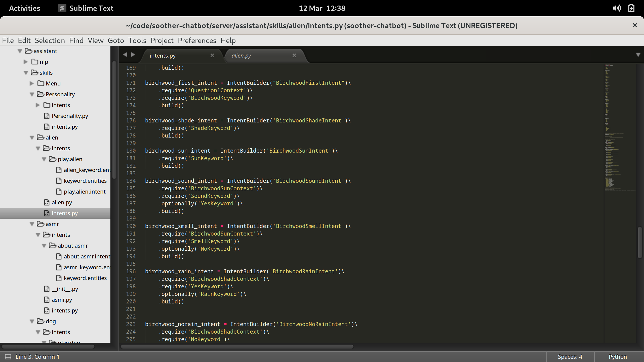This screenshot has width=644, height=362.
Task: Click the Spaces: 4 indentation setting
Action: [570, 357]
